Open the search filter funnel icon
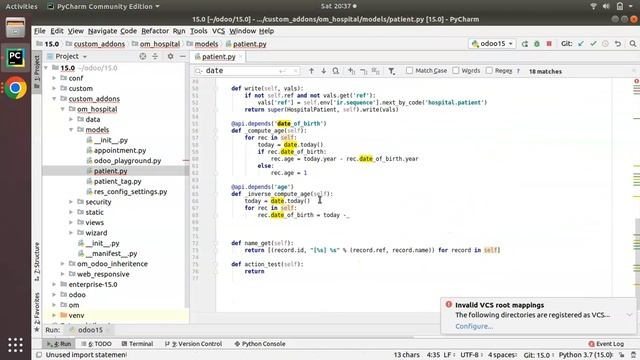This screenshot has height=360, width=640. [x=391, y=71]
